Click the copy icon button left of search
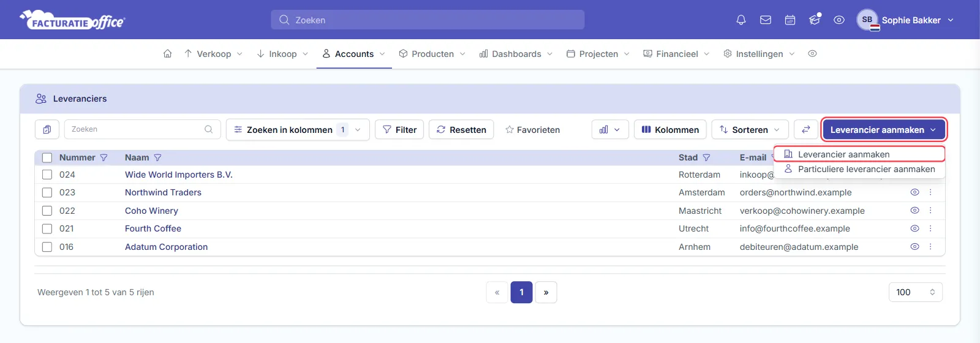The image size is (980, 343). 47,129
